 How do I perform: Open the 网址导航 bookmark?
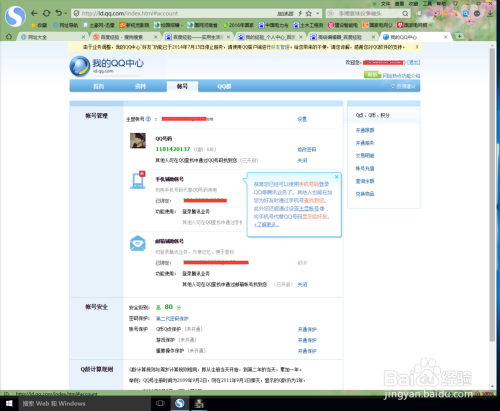pyautogui.click(x=65, y=25)
